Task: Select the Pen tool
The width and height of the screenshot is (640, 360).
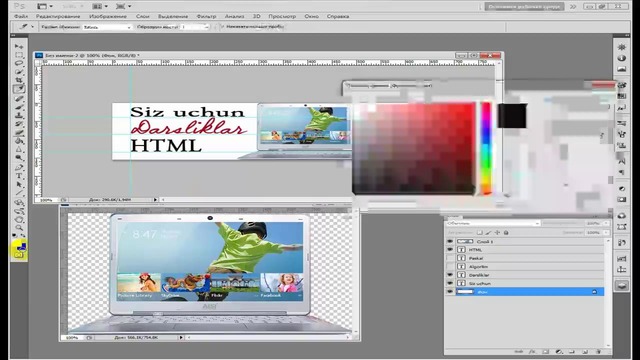Action: pos(19,168)
